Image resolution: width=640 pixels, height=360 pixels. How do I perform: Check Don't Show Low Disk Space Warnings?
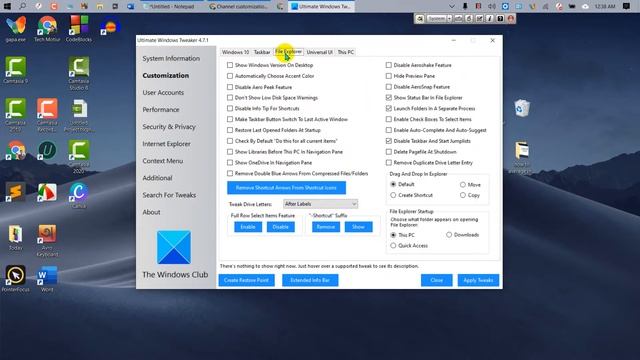pos(230,98)
